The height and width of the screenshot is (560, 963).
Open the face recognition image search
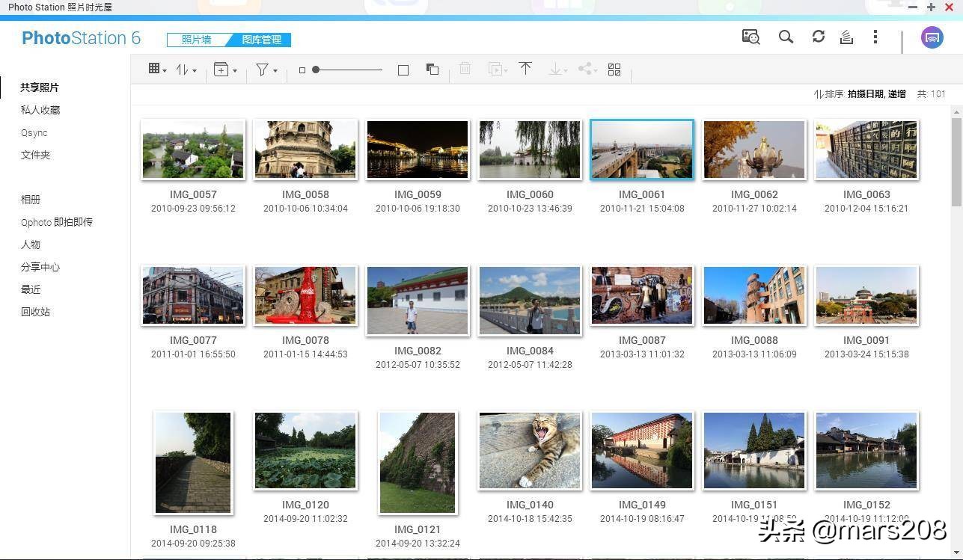point(750,37)
